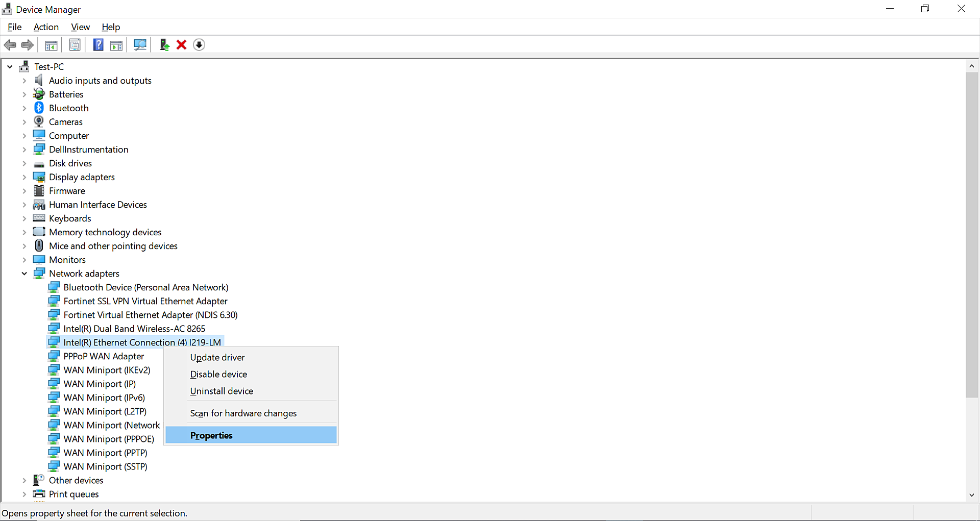Viewport: 980px width, 521px height.
Task: Click the down-arrow disable device toolbar icon
Action: 199,45
